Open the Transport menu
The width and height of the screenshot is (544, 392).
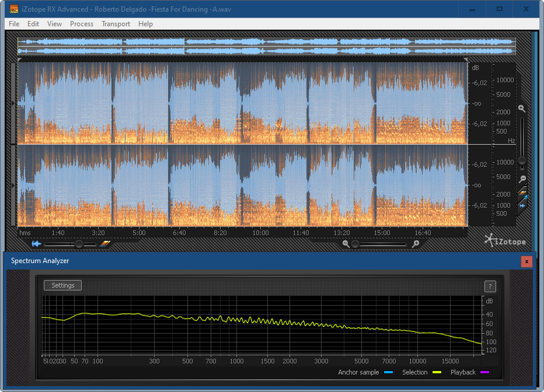tap(116, 24)
